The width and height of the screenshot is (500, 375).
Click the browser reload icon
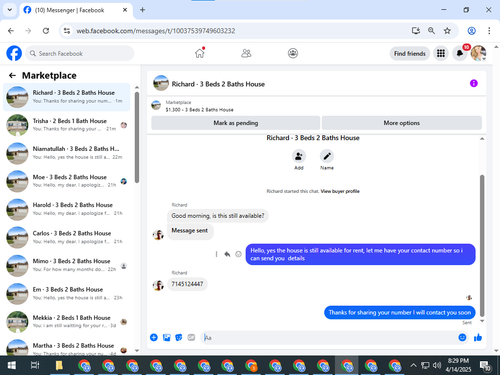click(46, 31)
